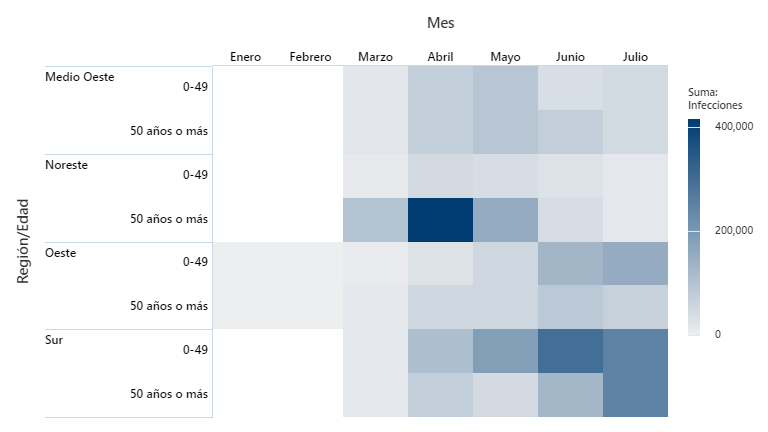Click the darkest cell for Noreste in Abril

(x=440, y=219)
